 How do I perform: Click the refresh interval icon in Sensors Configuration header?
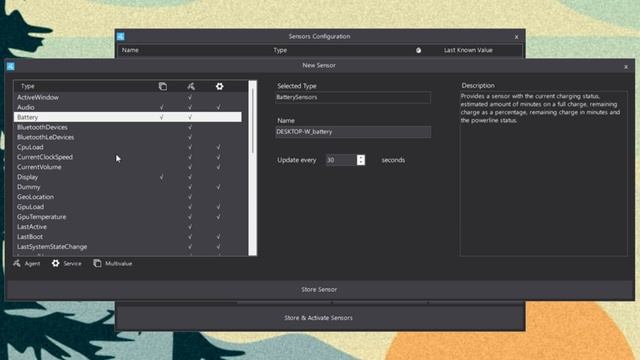(x=418, y=50)
